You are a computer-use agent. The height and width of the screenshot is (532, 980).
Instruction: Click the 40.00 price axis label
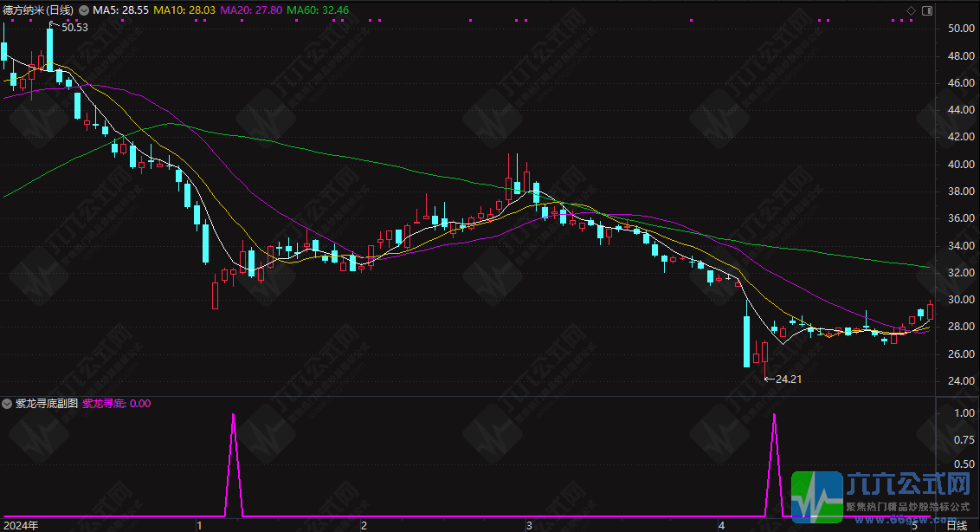[x=957, y=165]
